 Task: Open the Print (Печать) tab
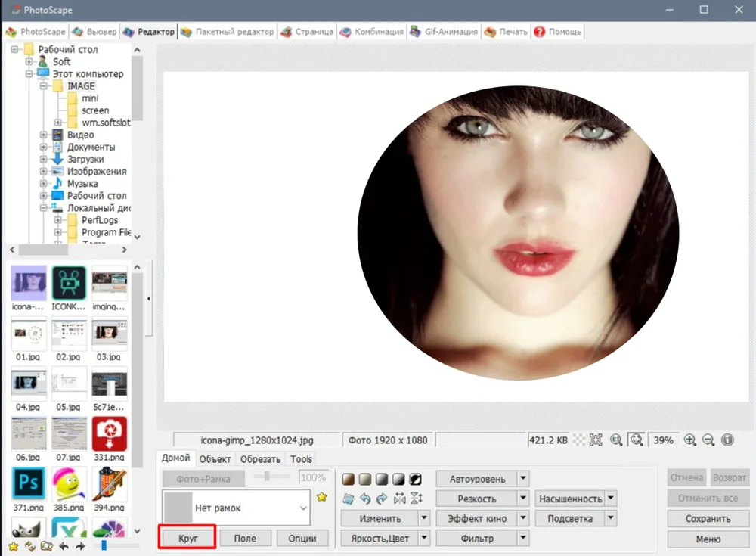[506, 32]
